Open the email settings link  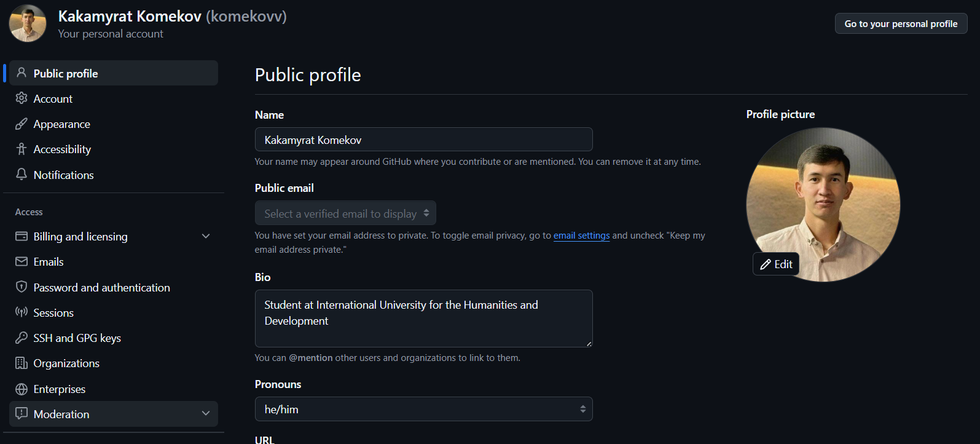pyautogui.click(x=581, y=235)
